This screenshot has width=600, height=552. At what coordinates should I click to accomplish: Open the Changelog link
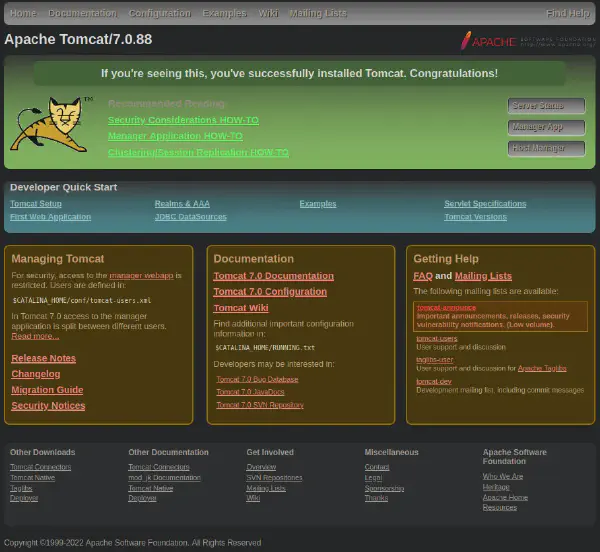36,374
